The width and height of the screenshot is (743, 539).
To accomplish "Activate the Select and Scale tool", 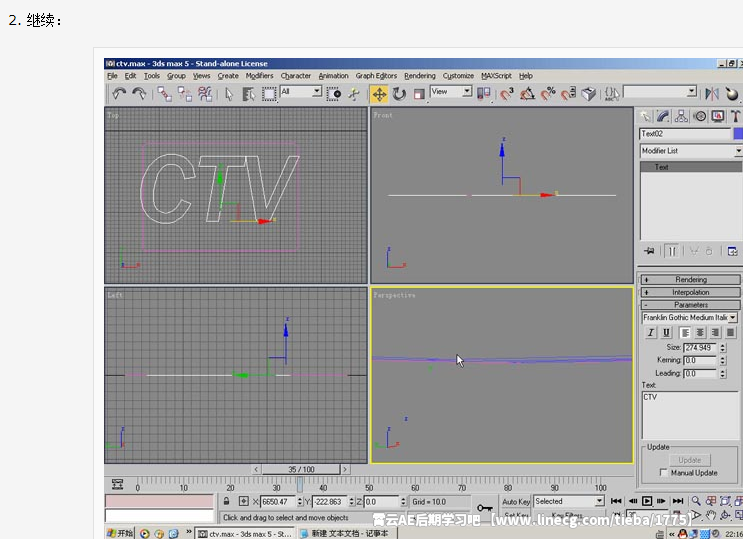I will [x=419, y=94].
